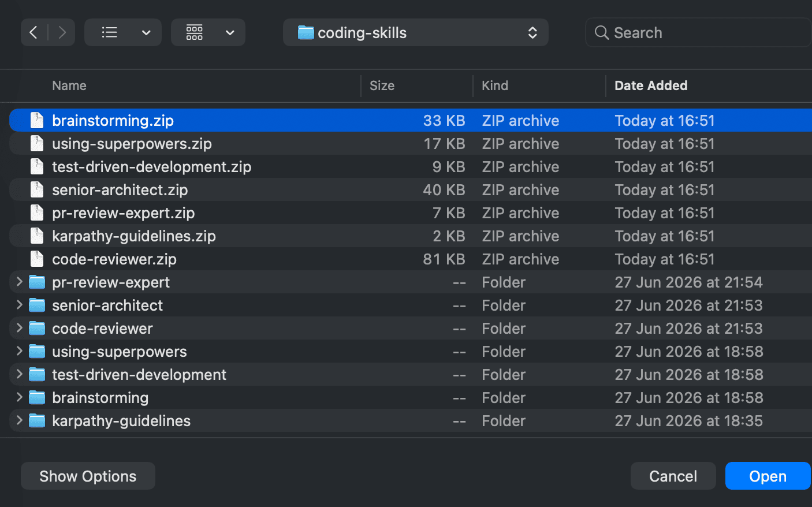Click the 40 KB size value
This screenshot has height=507, width=812.
(444, 189)
